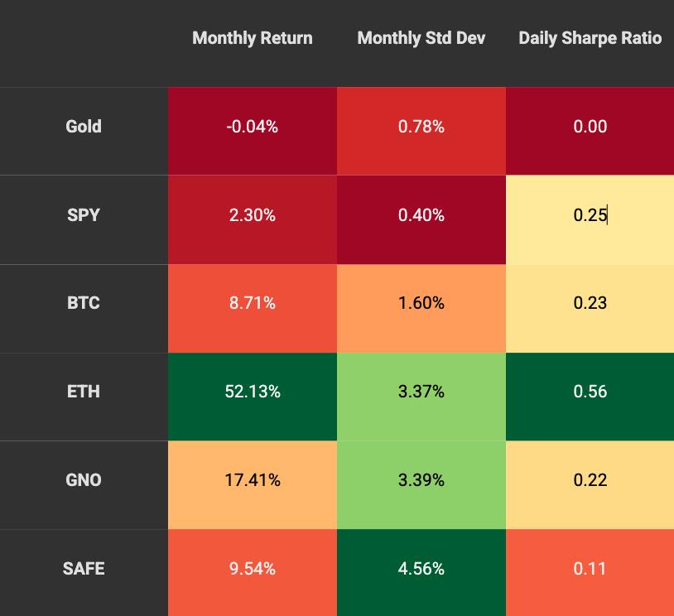Click BTC's 1.60% standard deviation cell
This screenshot has height=616, width=674.
[x=421, y=303]
